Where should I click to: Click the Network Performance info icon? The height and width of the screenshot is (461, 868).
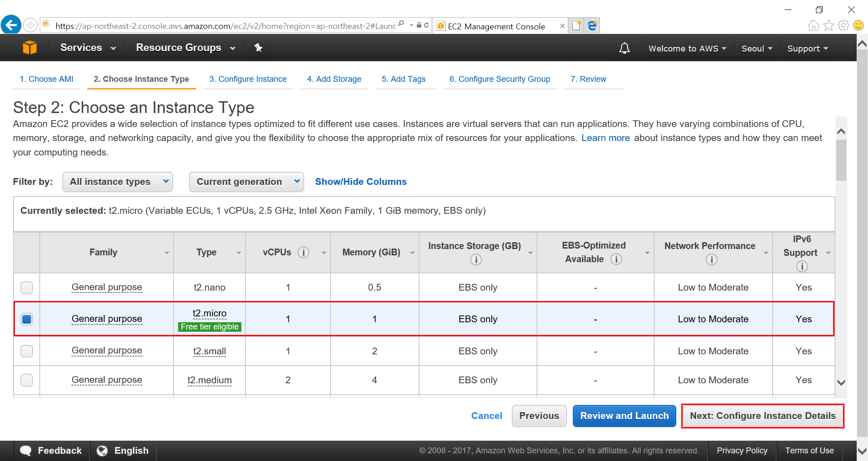click(x=712, y=259)
